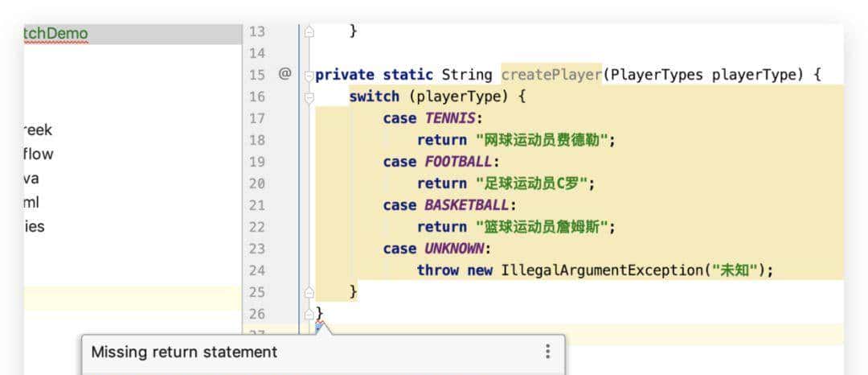Click line number 13 in the gutter
Viewport: 868px width, 375px height.
pyautogui.click(x=257, y=31)
